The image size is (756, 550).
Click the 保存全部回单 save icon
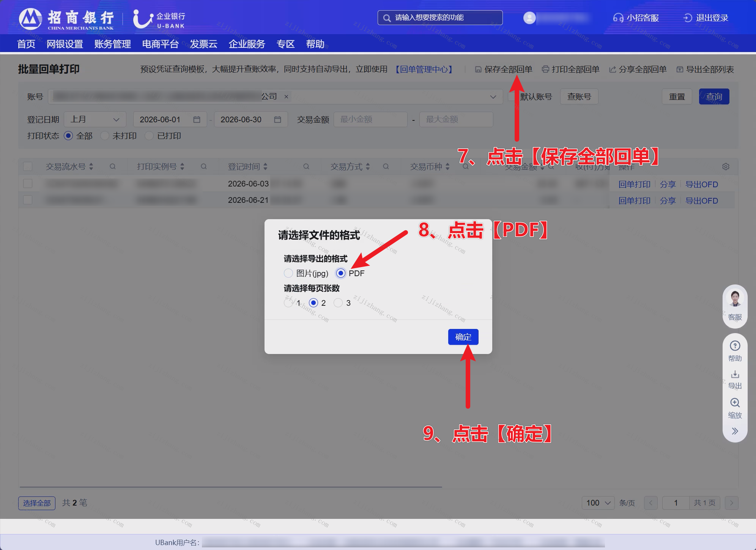(478, 70)
